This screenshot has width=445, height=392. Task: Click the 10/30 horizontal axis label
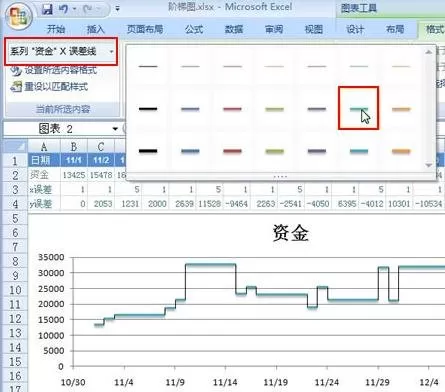pyautogui.click(x=73, y=382)
